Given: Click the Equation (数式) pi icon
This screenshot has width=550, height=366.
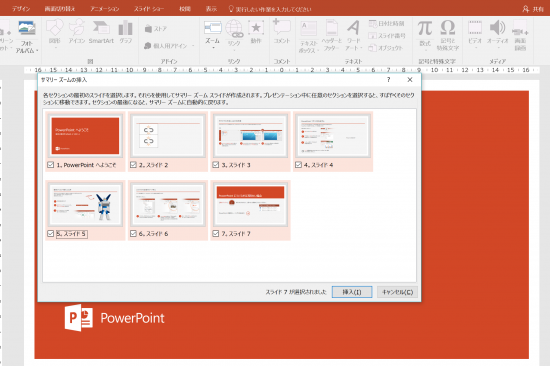Looking at the screenshot, I should [425, 28].
